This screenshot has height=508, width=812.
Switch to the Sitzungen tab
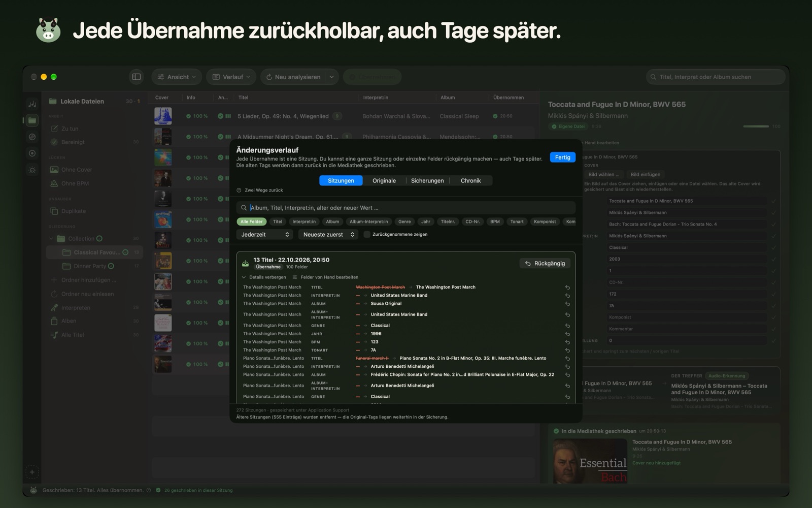(341, 180)
